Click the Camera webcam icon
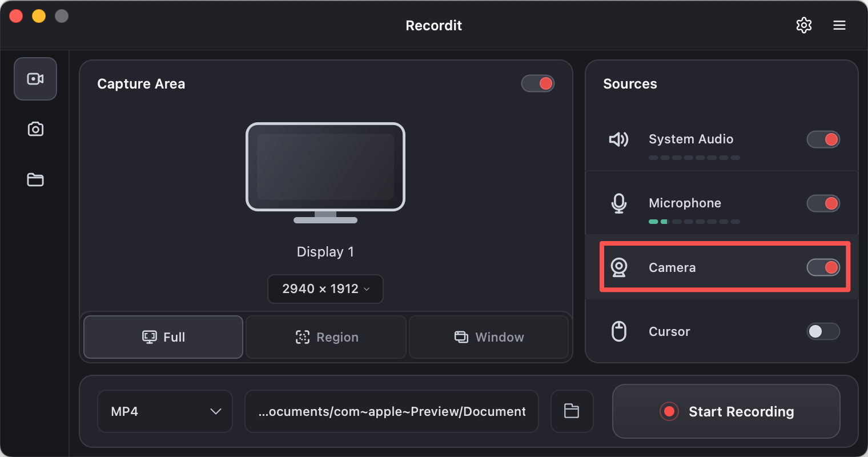Screen dimensions: 868x457 point(618,267)
